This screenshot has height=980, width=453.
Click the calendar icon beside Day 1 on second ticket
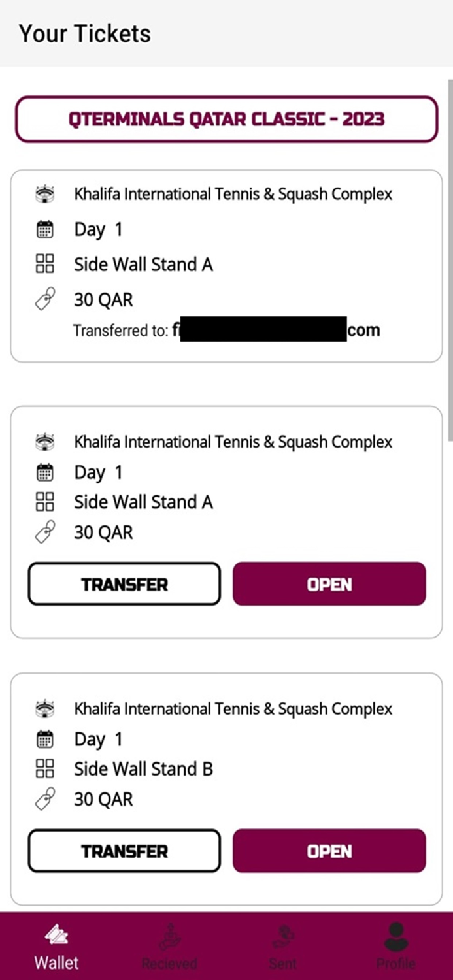click(44, 472)
